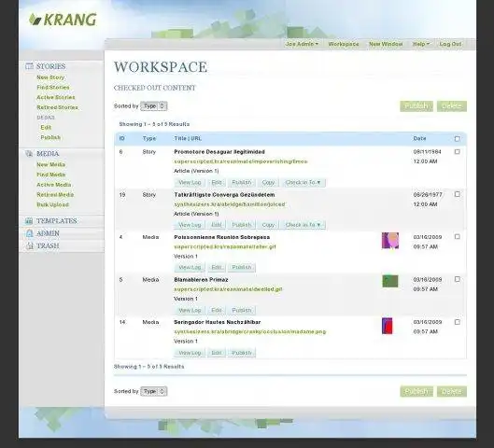The image size is (494, 448).
Task: View Log for Tatkräftigste Converga story
Action: click(x=190, y=225)
